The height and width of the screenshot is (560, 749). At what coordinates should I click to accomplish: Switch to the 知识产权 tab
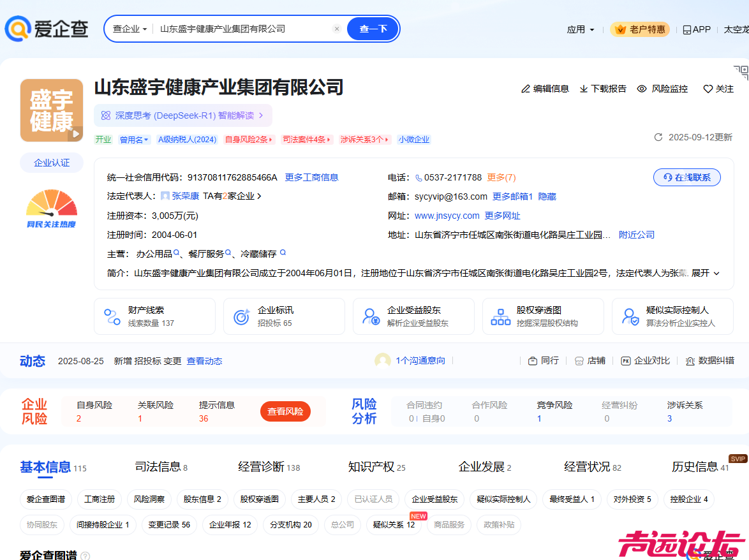coord(376,467)
